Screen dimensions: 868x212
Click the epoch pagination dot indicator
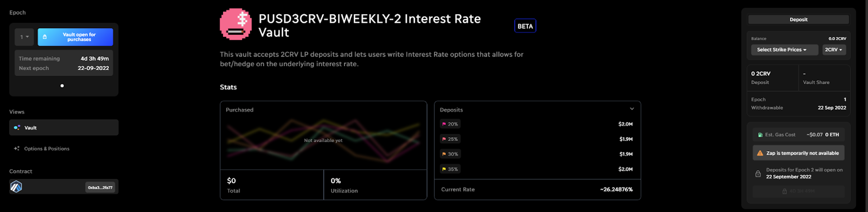tap(62, 86)
